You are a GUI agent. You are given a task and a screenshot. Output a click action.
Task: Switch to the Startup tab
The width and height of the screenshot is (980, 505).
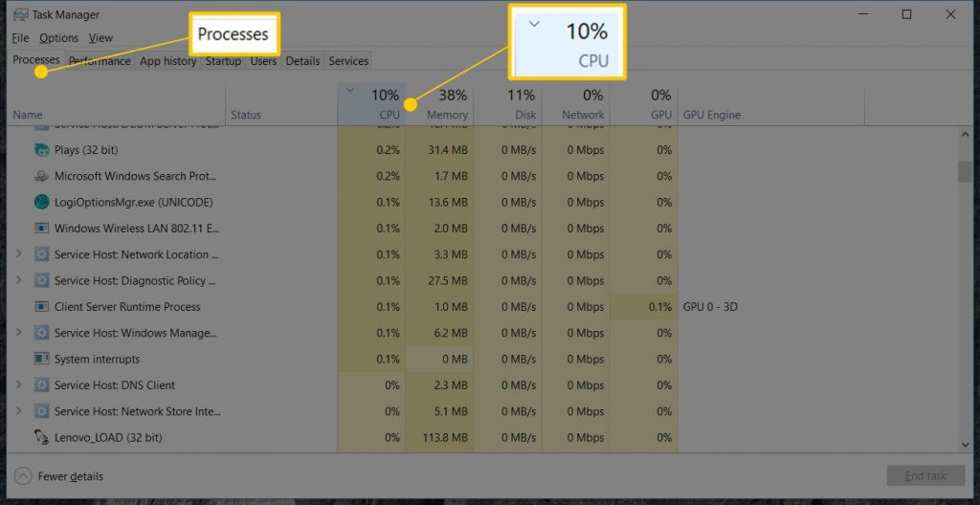click(x=223, y=61)
